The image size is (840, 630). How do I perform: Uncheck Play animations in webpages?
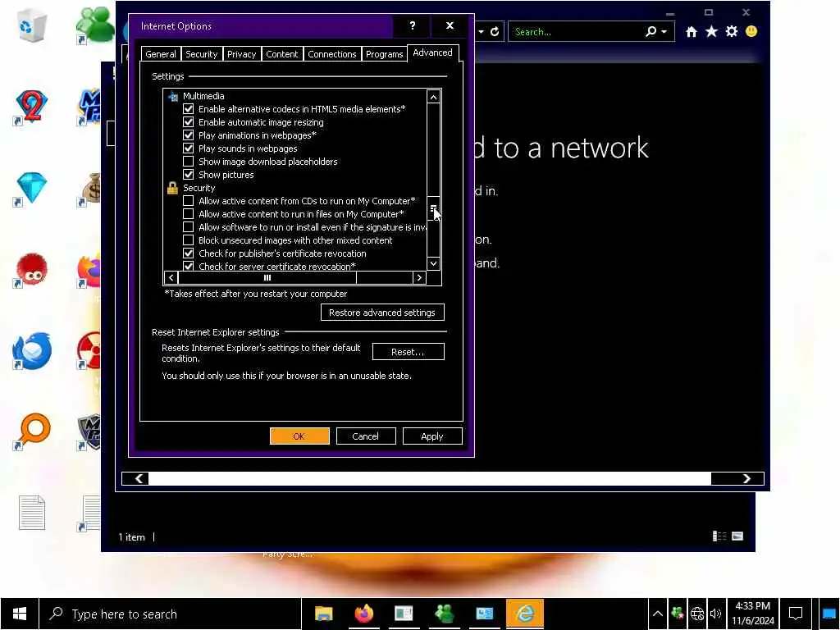[188, 135]
